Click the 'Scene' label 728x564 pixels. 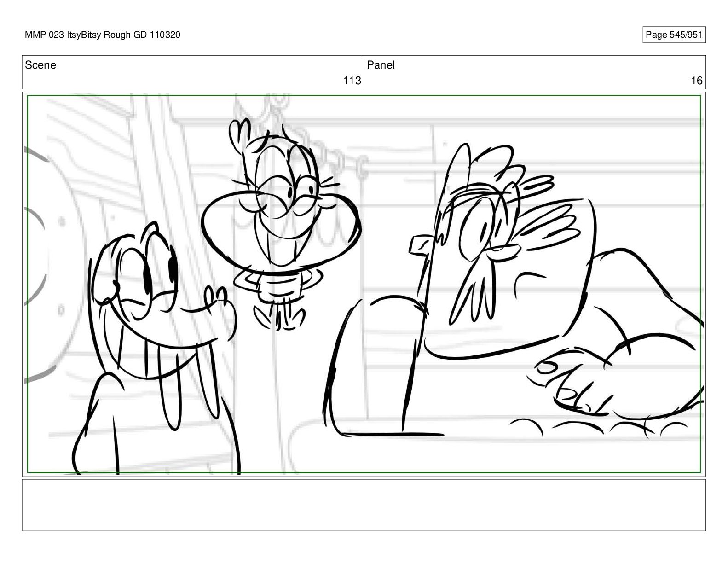[x=40, y=65]
